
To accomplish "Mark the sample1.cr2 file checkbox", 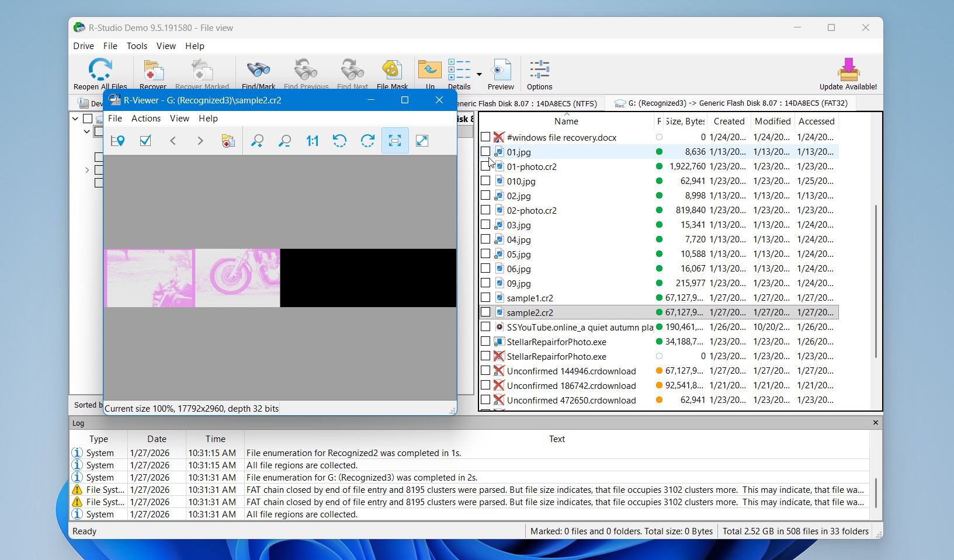I will 485,298.
